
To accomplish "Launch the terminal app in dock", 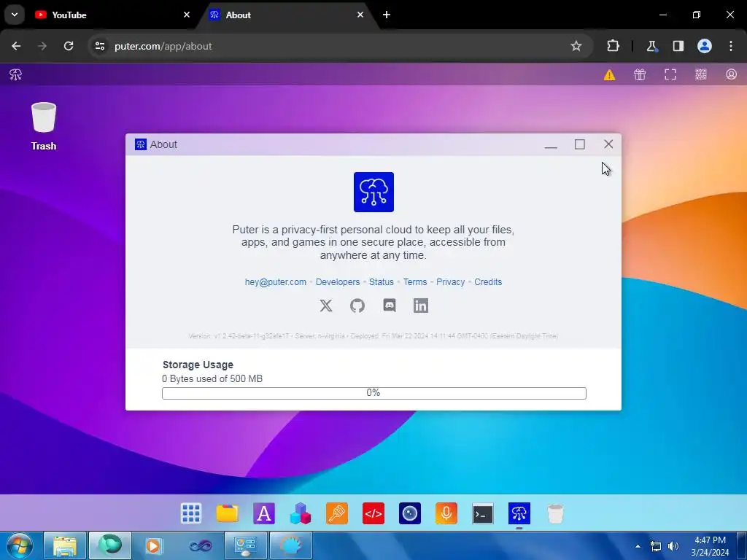I will 483,513.
